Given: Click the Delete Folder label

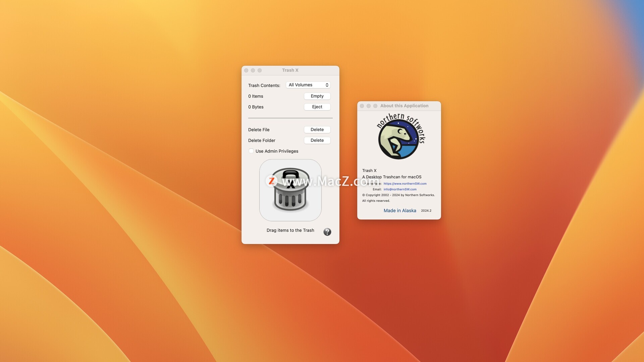Looking at the screenshot, I should point(262,140).
